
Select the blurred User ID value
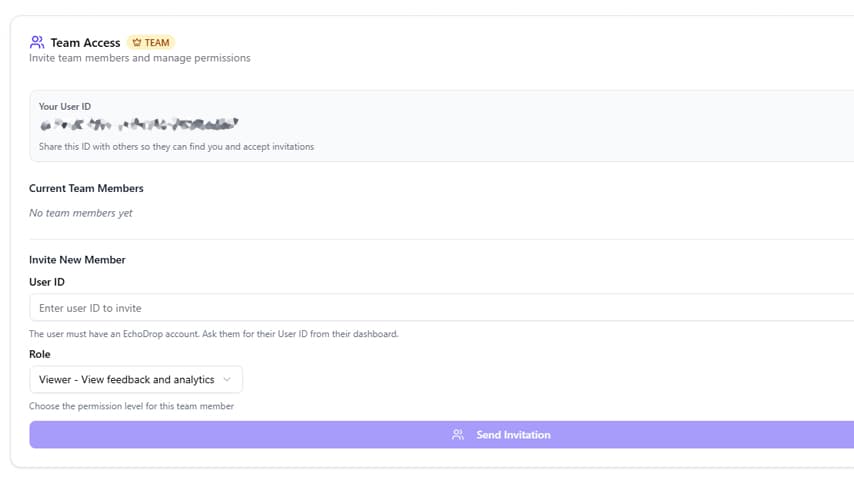coord(139,125)
